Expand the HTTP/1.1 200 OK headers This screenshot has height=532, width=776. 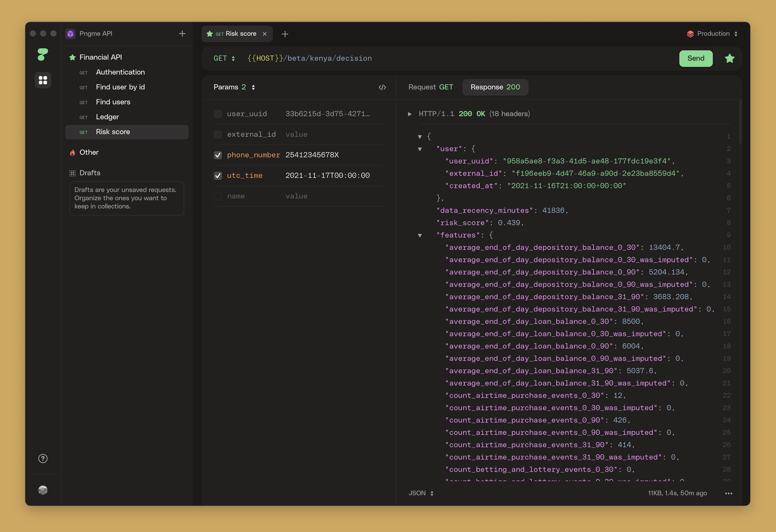[x=410, y=114]
